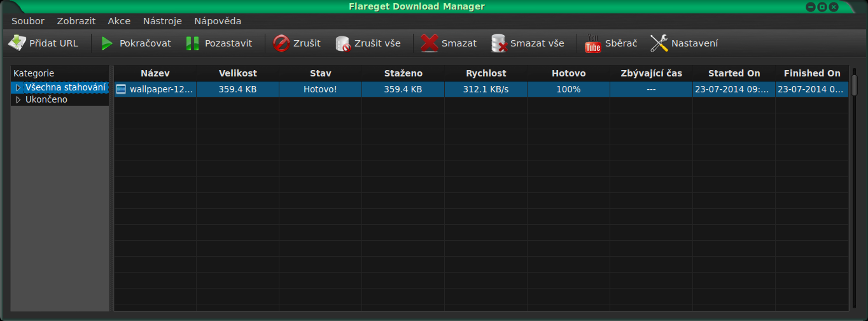Image resolution: width=868 pixels, height=321 pixels.
Task: Click the 359.4 KB value under Staženo
Action: click(x=403, y=89)
